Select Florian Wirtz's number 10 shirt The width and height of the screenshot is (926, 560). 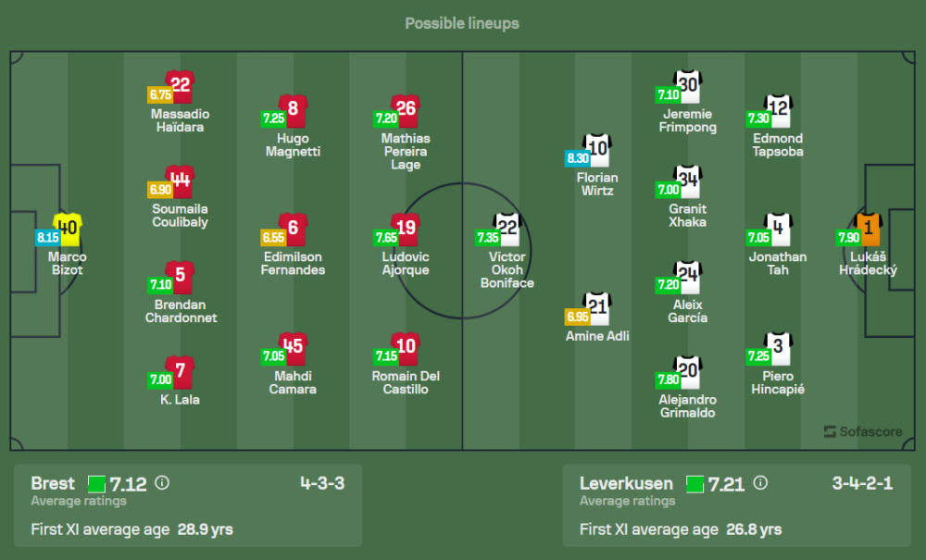[x=596, y=149]
